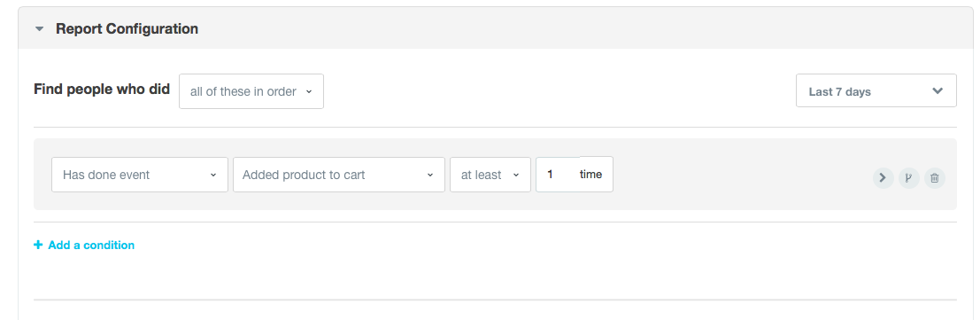Click the small arrow in 'Has done event' selector

(x=213, y=176)
